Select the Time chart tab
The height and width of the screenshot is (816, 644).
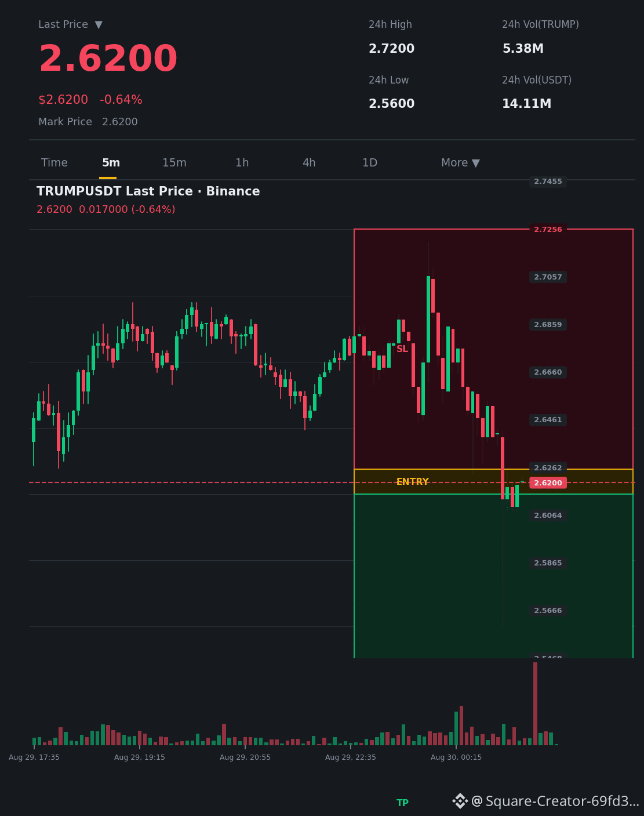(x=54, y=163)
